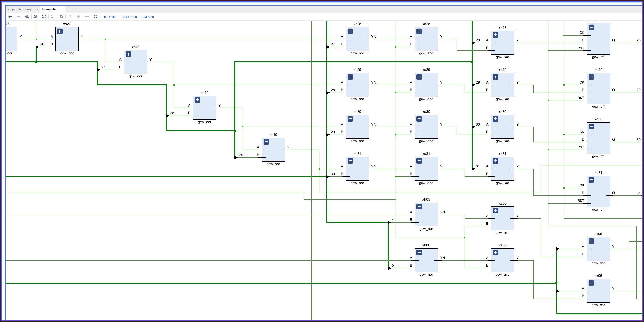Screen dimensions: 644x322
Task: Click the back arrow in schematic toolbar
Action: [x=10, y=17]
